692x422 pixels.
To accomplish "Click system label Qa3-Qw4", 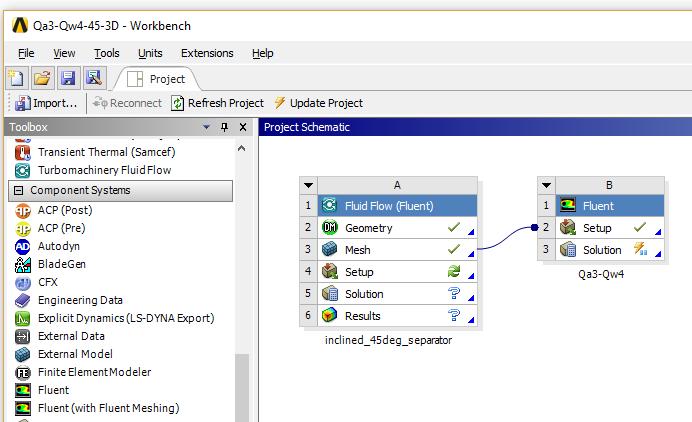I will [x=601, y=274].
